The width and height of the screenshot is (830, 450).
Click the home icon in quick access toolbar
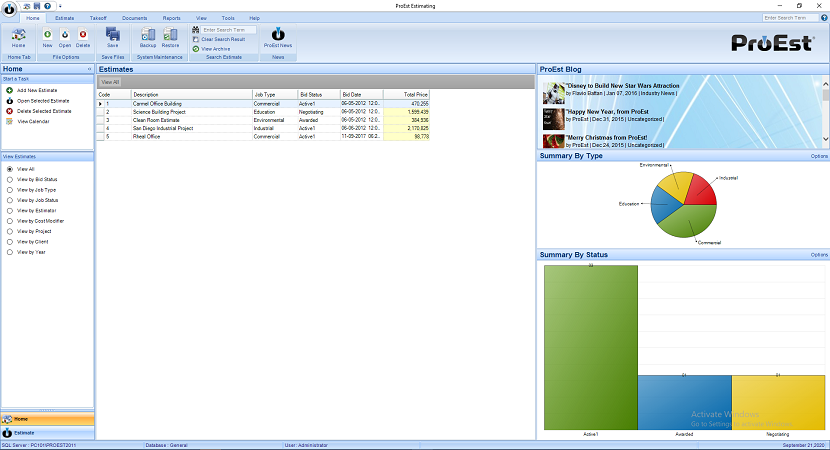pos(27,6)
